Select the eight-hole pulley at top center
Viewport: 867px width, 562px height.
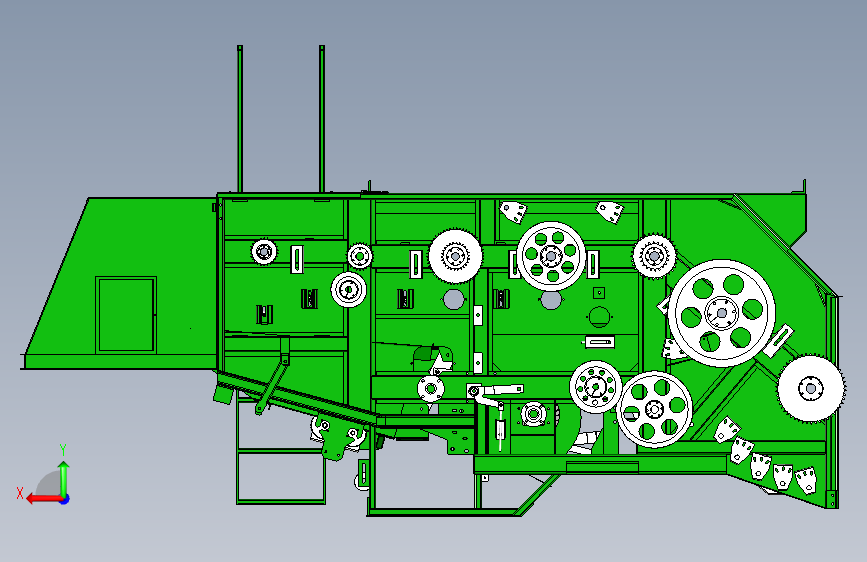tap(551, 256)
